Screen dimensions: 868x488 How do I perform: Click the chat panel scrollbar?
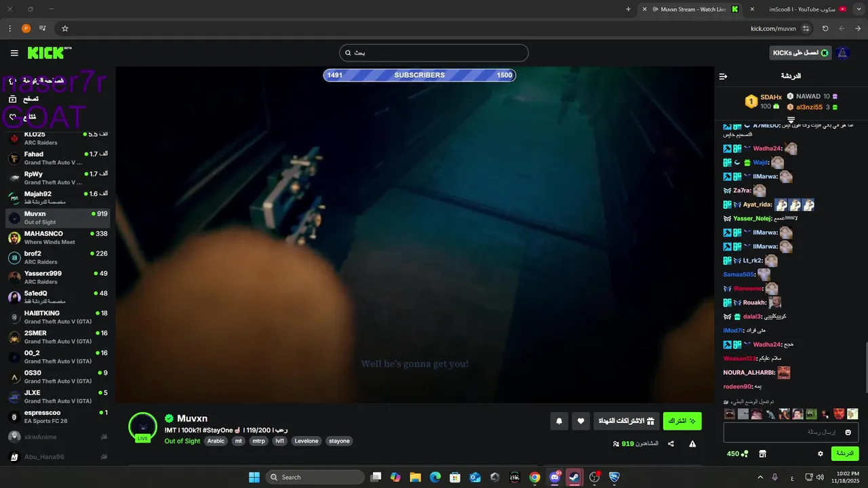865,366
